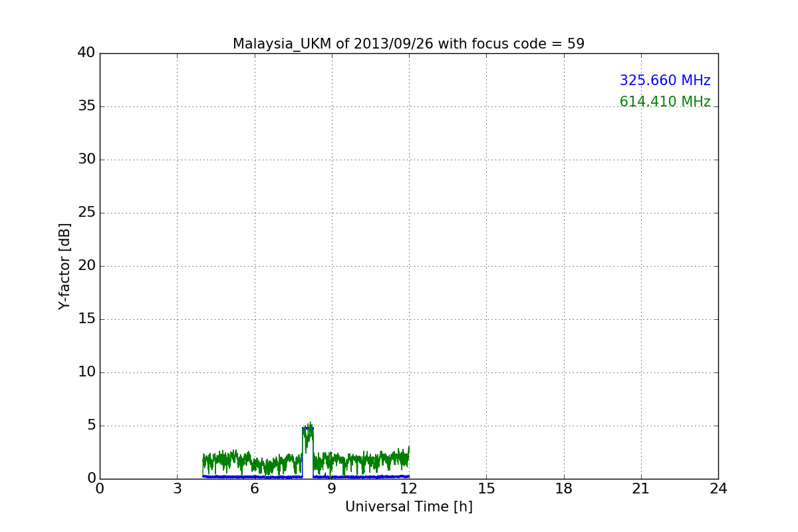The width and height of the screenshot is (798, 532).
Task: Click the x-axis tick label 9
Action: pyautogui.click(x=331, y=489)
